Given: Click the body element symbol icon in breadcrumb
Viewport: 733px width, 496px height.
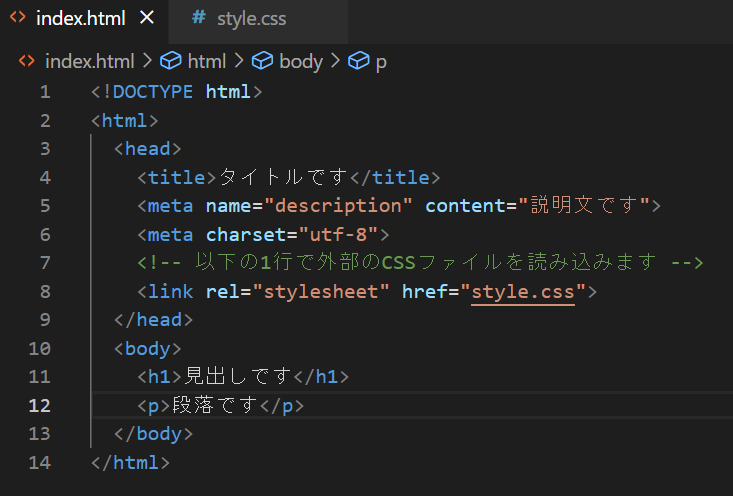Looking at the screenshot, I should (x=262, y=62).
